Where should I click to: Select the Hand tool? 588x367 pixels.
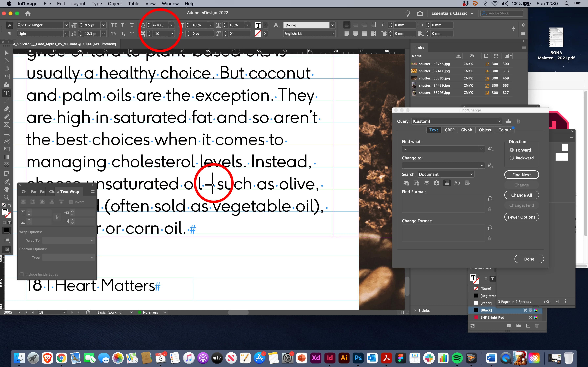pos(7,189)
